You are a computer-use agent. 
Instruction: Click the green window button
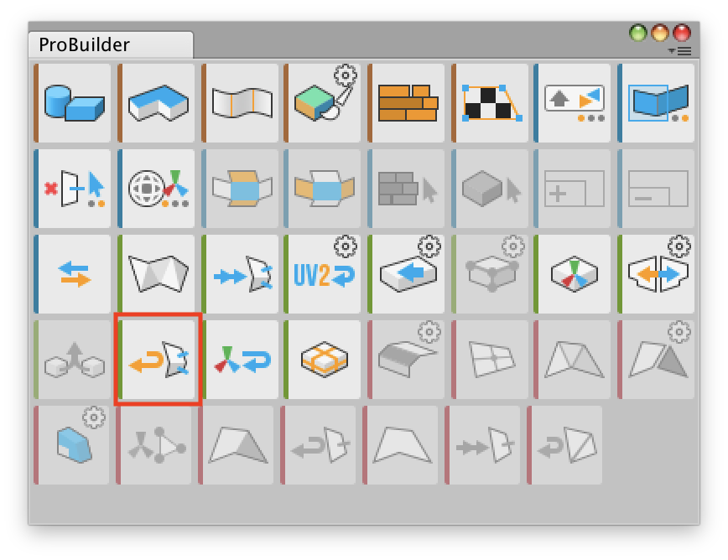[638, 33]
